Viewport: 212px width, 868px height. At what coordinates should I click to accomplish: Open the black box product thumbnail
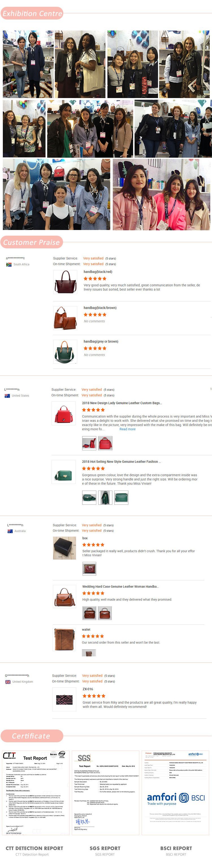[65, 548]
